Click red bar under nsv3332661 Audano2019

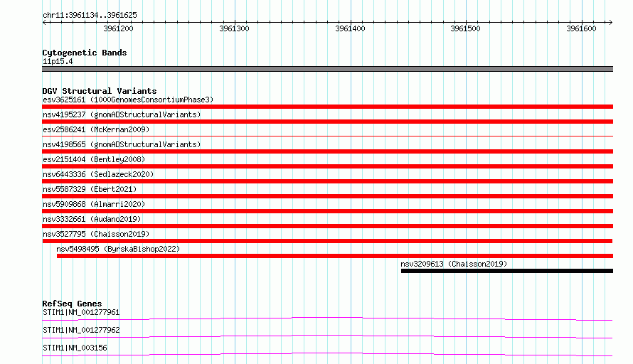(x=327, y=226)
